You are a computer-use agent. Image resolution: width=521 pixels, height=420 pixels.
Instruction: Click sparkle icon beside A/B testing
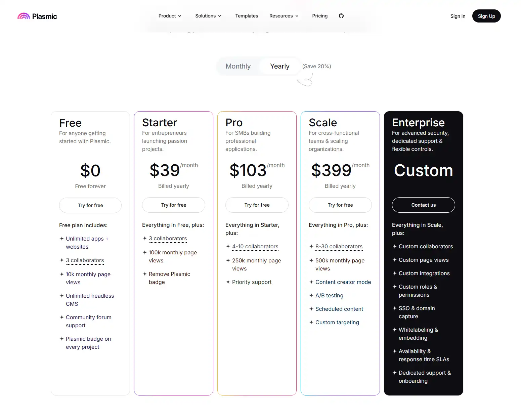pos(311,295)
